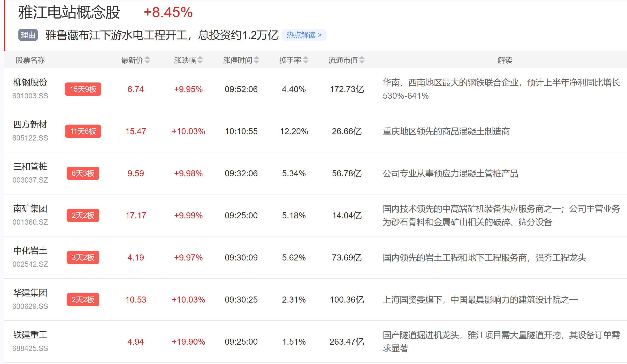Select stock code 601003.SS

click(x=30, y=96)
